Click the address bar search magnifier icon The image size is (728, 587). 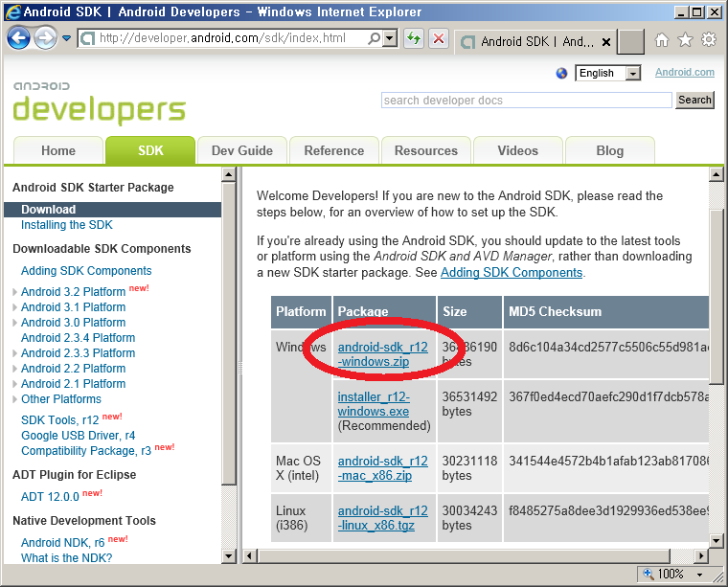pyautogui.click(x=374, y=38)
